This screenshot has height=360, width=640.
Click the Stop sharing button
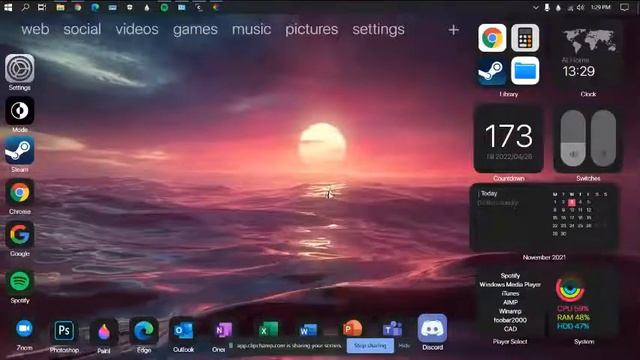click(x=370, y=345)
